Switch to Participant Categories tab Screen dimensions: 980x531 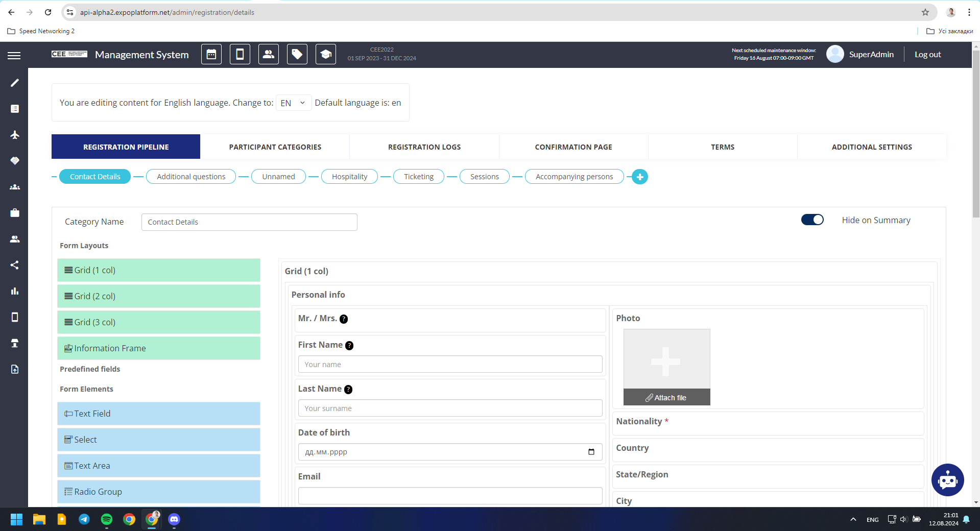coord(275,147)
